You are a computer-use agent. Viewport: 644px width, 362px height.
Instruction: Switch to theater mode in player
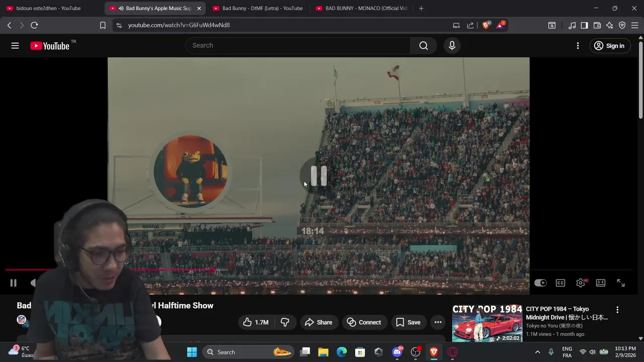[601, 283]
